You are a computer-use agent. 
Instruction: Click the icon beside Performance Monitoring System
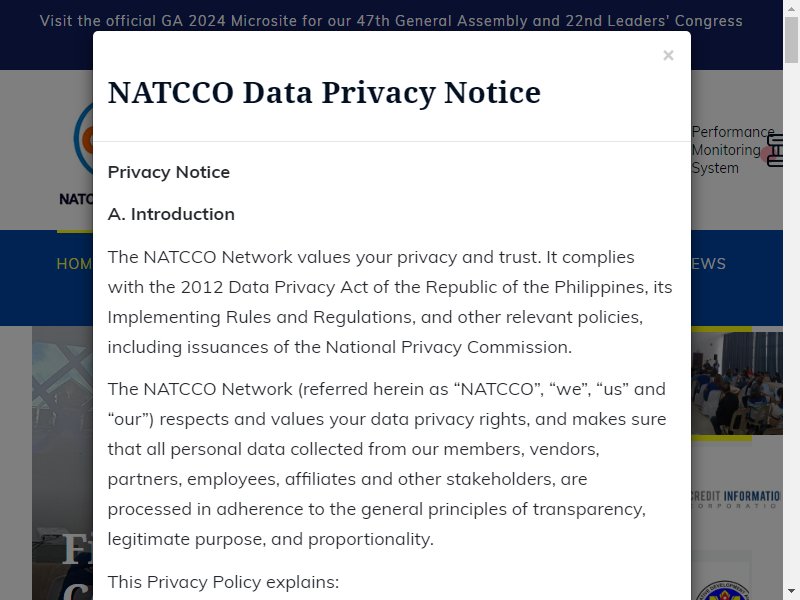tap(776, 150)
